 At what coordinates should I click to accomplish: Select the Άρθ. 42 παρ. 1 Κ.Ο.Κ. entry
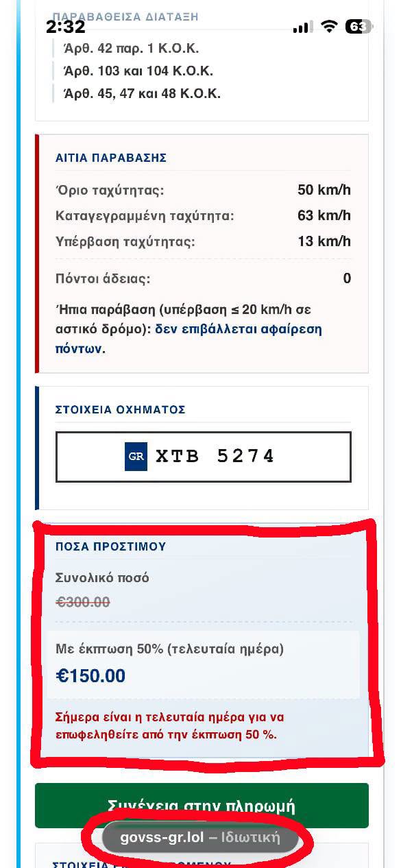131,49
